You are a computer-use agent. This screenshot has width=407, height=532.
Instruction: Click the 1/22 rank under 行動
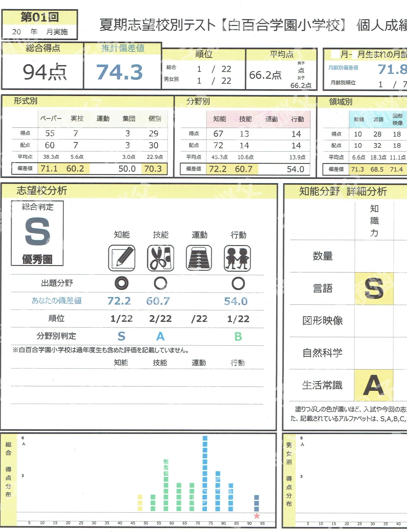point(238,319)
